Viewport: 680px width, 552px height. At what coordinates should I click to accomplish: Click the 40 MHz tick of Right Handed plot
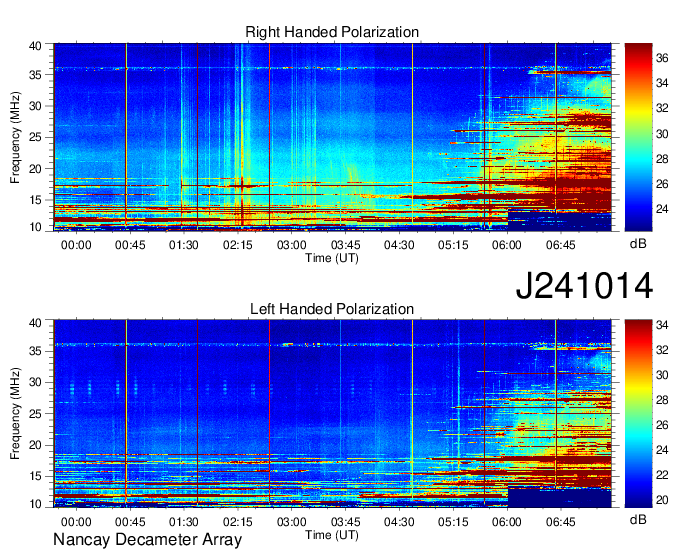click(x=35, y=46)
